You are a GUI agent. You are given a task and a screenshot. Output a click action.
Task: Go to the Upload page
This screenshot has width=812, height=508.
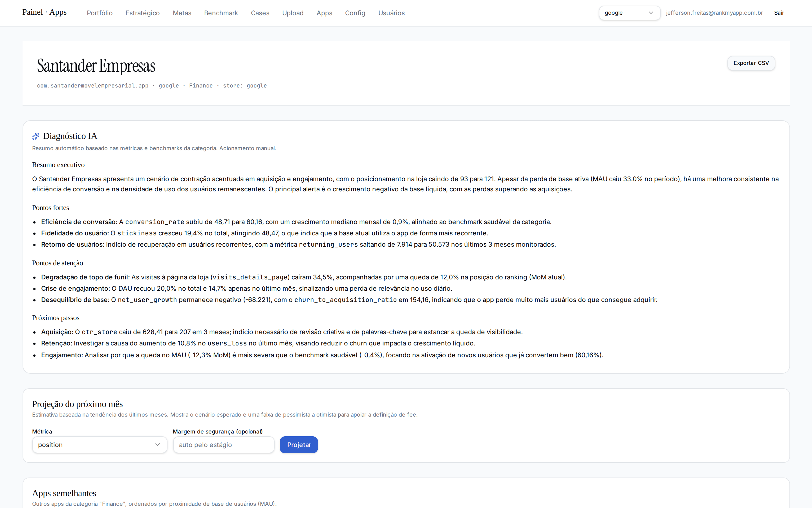pos(293,13)
